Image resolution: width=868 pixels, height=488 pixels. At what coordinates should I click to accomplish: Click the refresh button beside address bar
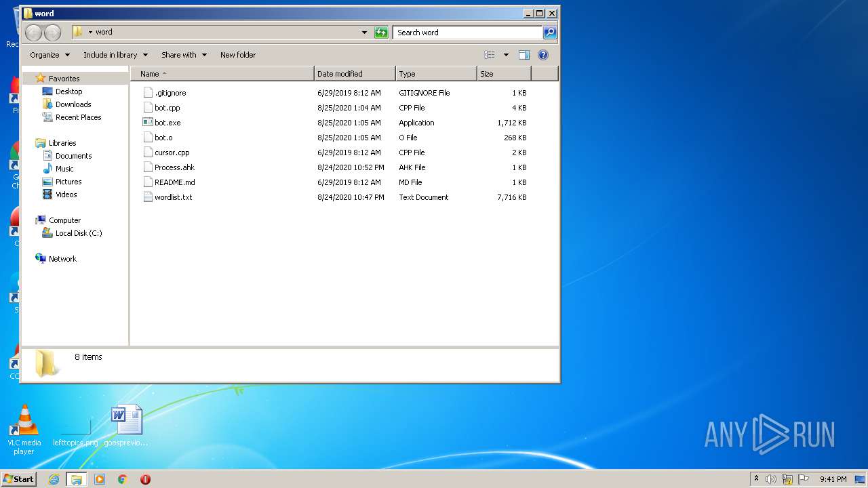pyautogui.click(x=381, y=33)
